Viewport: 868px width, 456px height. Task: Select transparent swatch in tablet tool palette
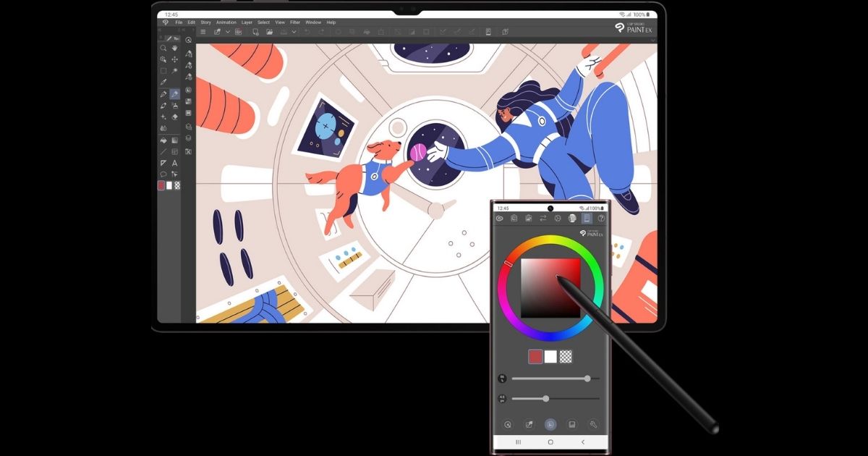point(177,185)
